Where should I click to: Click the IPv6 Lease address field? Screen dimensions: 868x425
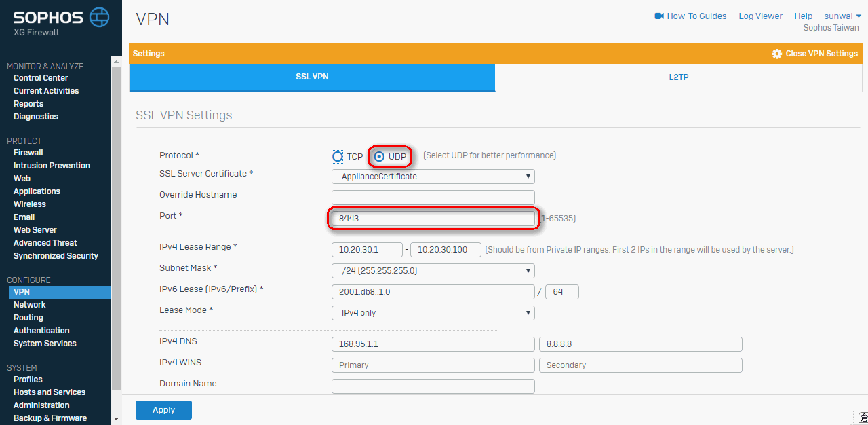tap(433, 292)
